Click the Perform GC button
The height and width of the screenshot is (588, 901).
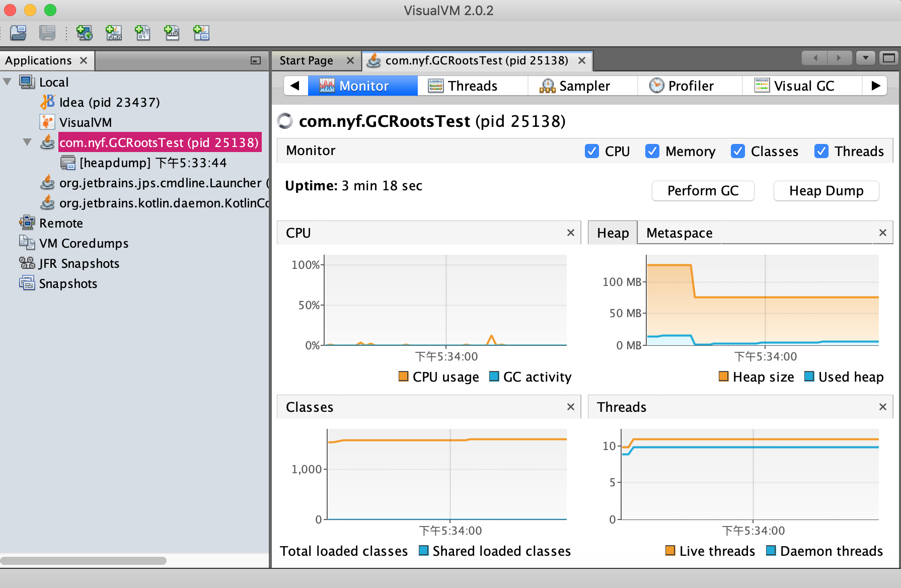coord(703,191)
